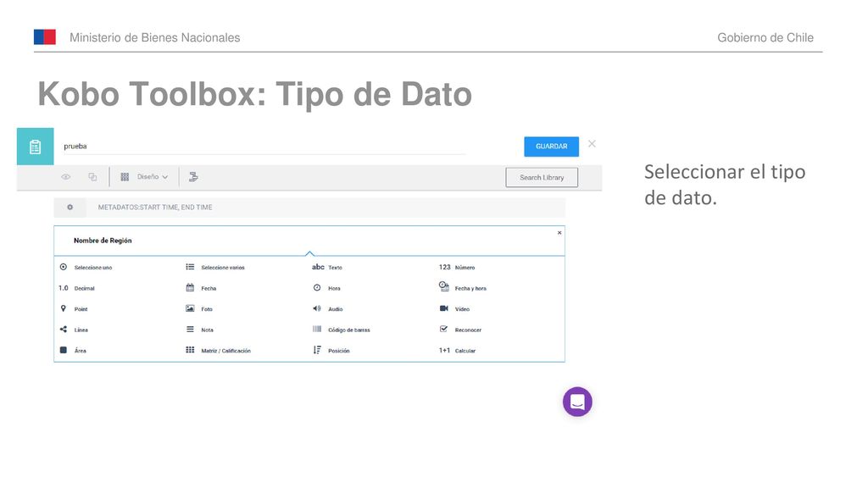Pick the Posición ranking icon

(317, 350)
